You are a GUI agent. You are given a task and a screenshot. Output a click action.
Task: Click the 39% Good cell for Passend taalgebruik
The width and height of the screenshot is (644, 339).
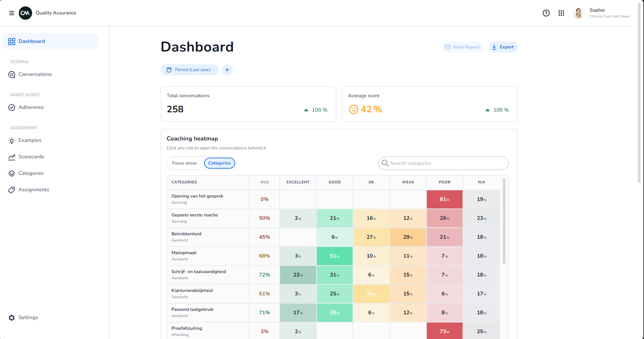click(x=335, y=313)
